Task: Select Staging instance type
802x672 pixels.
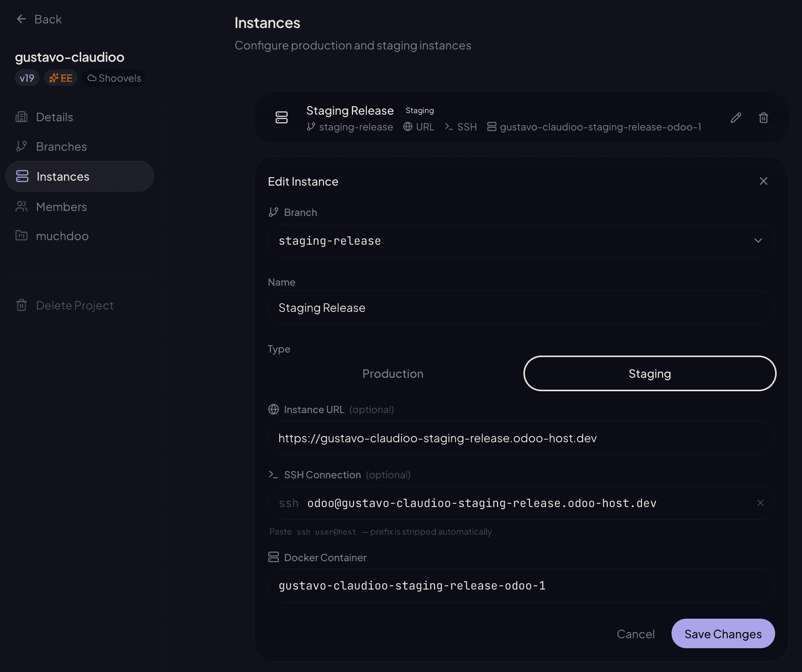Action: coord(650,374)
